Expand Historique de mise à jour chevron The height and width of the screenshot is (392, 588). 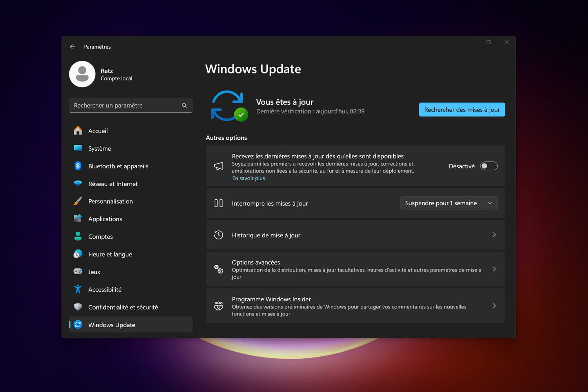494,235
